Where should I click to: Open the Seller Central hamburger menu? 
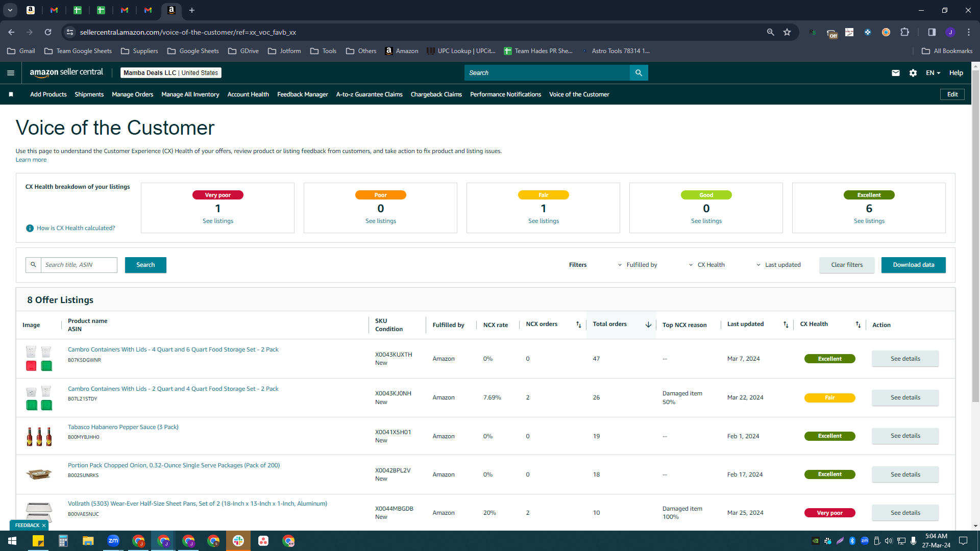click(10, 73)
